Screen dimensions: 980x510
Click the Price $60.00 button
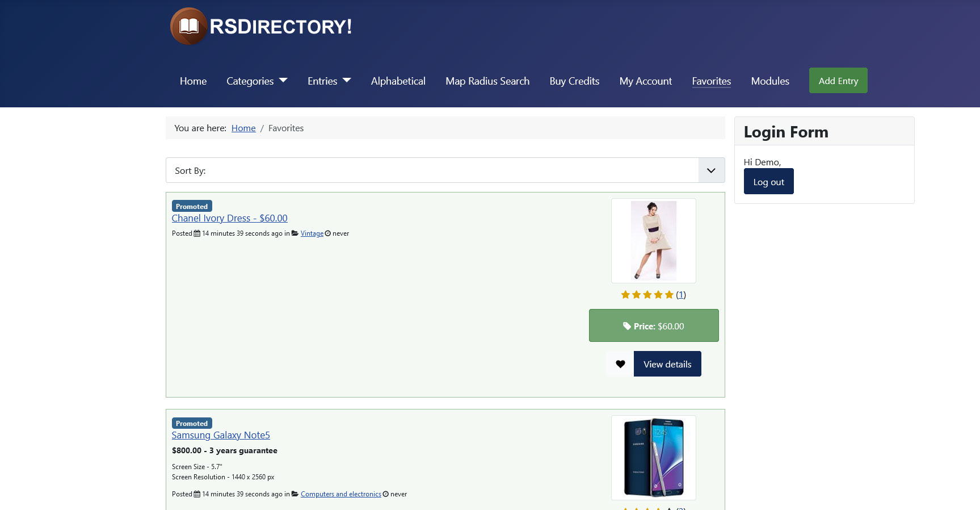[x=654, y=326]
